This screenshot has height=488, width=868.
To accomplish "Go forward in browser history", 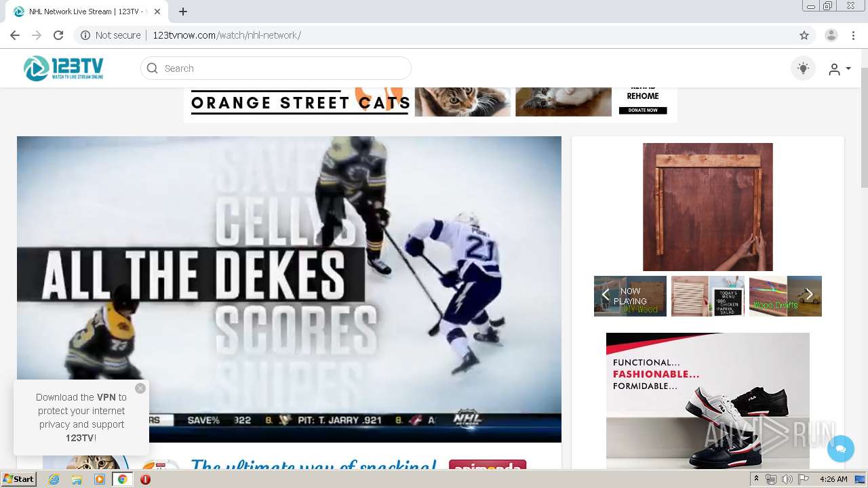I will pyautogui.click(x=37, y=35).
